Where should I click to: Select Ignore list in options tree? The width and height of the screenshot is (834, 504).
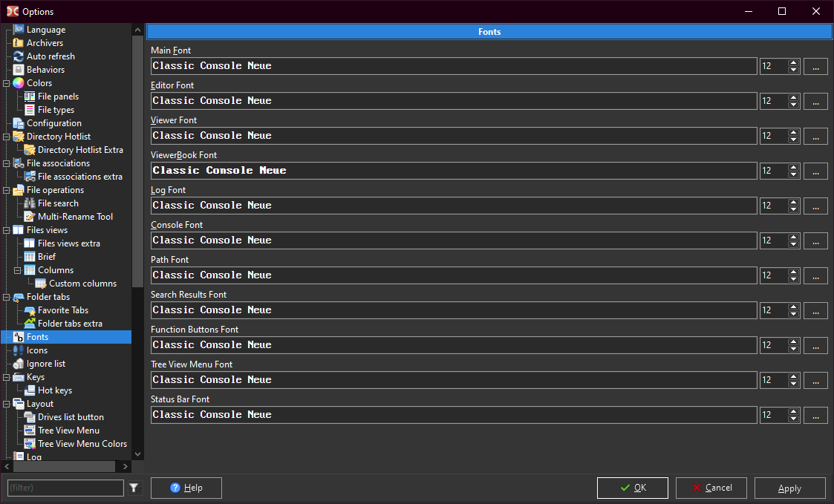[45, 364]
